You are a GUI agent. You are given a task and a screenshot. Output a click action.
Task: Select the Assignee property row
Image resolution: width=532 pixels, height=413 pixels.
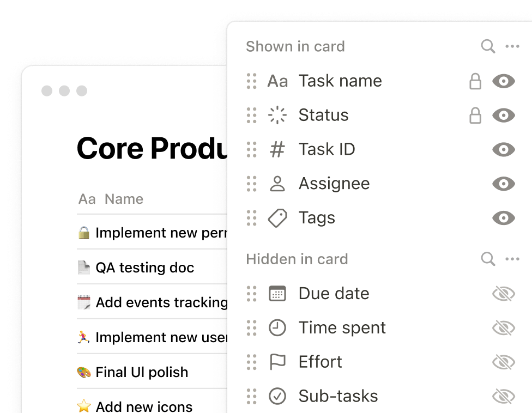click(334, 184)
